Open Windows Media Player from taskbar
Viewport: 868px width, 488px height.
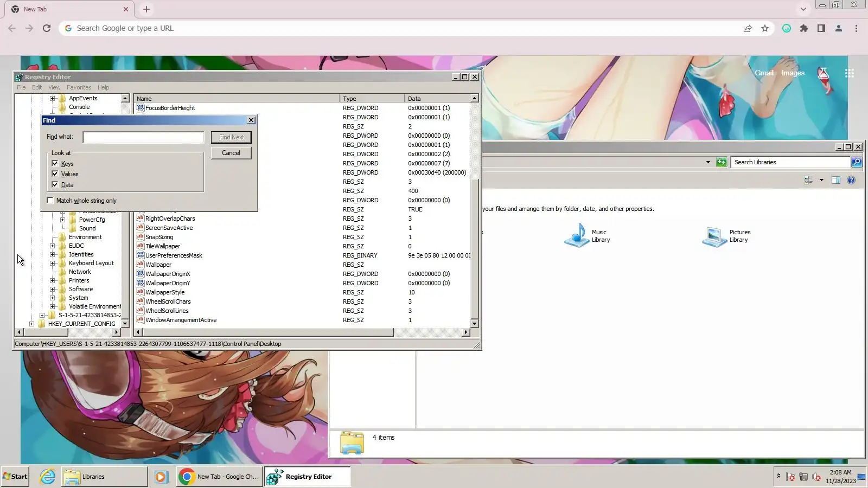161,477
